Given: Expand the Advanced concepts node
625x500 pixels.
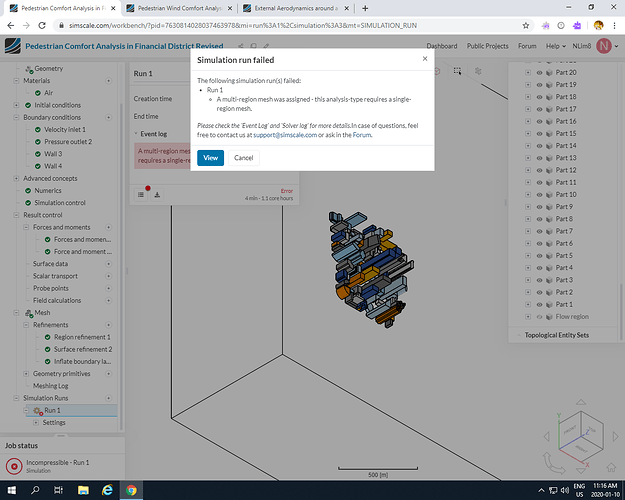Looking at the screenshot, I should (16, 178).
